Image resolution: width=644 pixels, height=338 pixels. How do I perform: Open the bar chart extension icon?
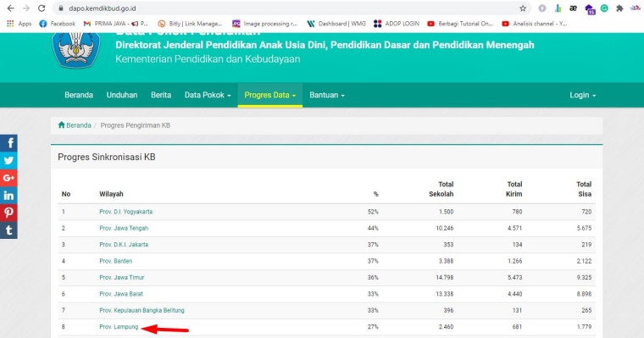[558, 8]
